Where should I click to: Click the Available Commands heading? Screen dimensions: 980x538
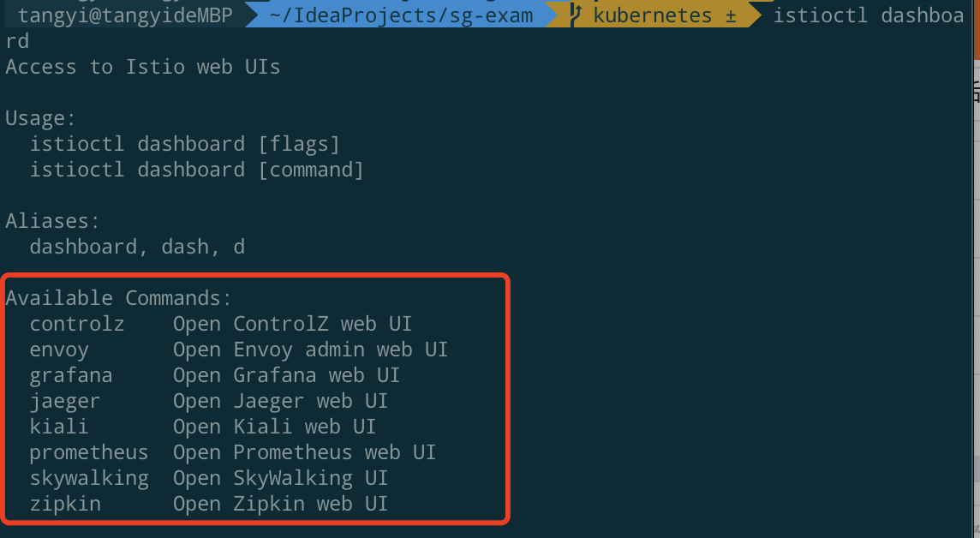click(x=118, y=298)
